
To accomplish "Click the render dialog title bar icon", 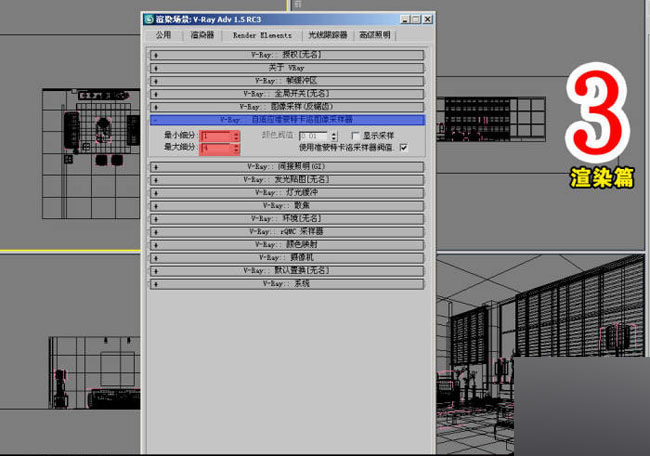I will (x=149, y=19).
